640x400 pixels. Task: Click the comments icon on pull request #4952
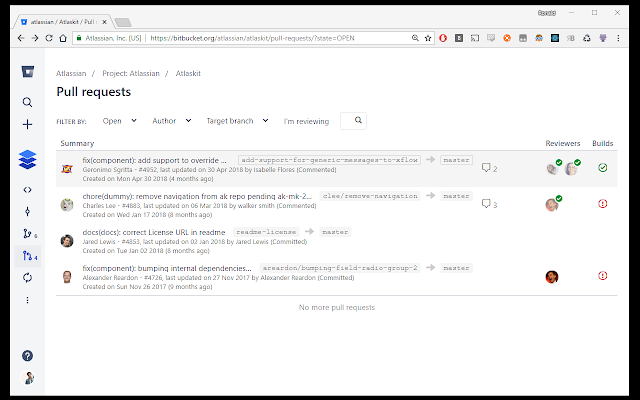(x=486, y=167)
